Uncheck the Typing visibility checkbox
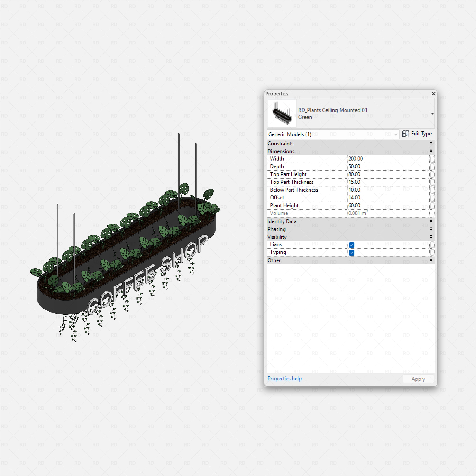 click(x=351, y=253)
